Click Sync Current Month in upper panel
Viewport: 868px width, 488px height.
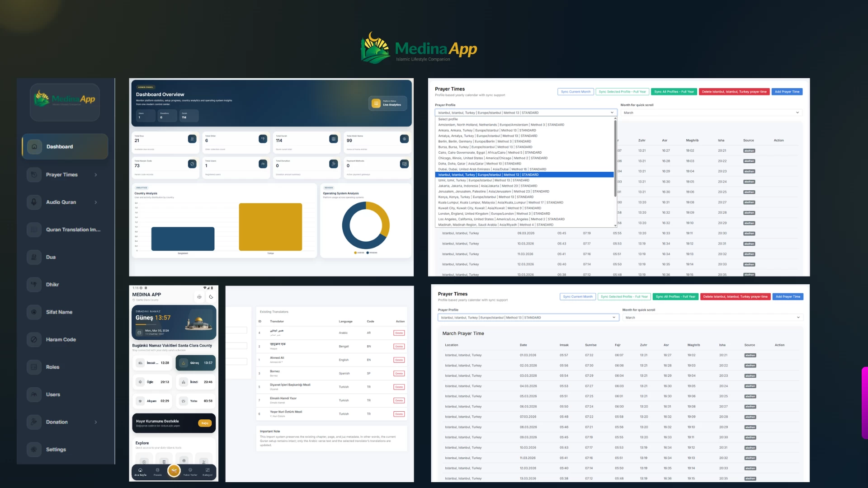576,92
